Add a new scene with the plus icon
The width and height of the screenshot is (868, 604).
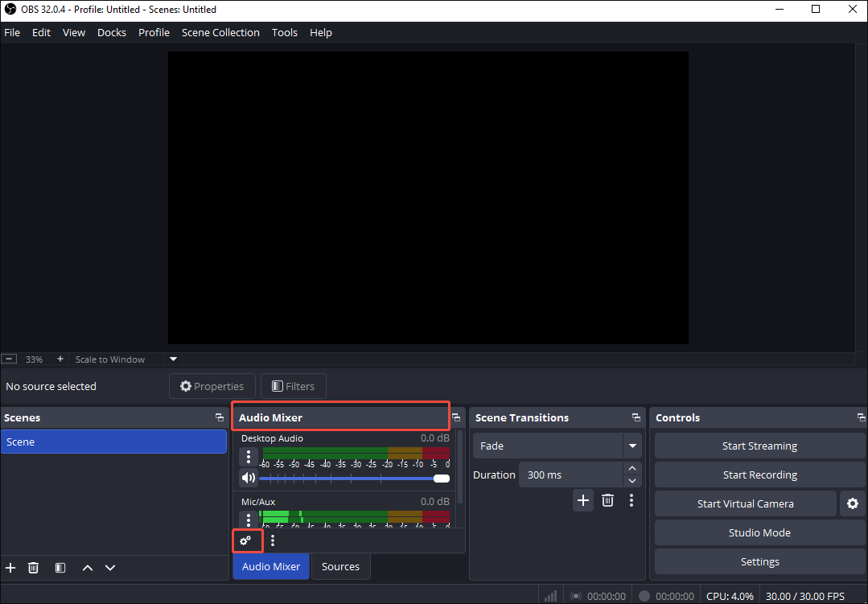point(10,567)
